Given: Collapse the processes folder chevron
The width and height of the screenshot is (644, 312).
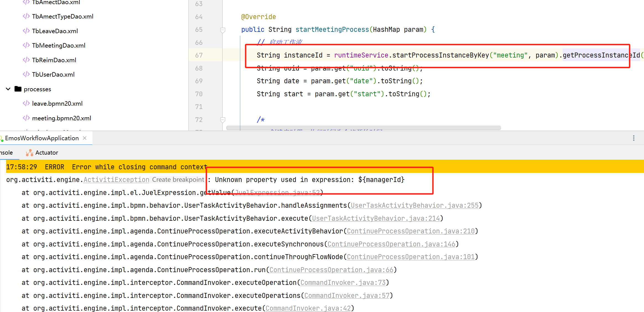Looking at the screenshot, I should [8, 89].
